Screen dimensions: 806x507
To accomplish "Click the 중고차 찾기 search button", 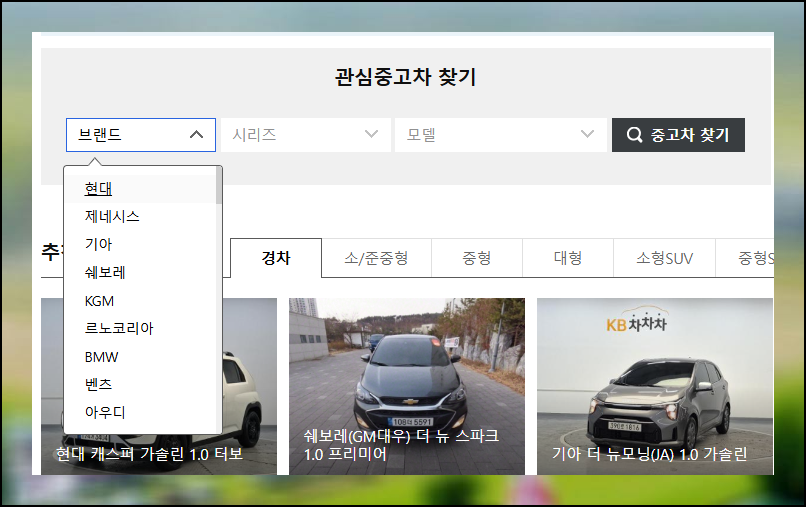I will coord(678,135).
